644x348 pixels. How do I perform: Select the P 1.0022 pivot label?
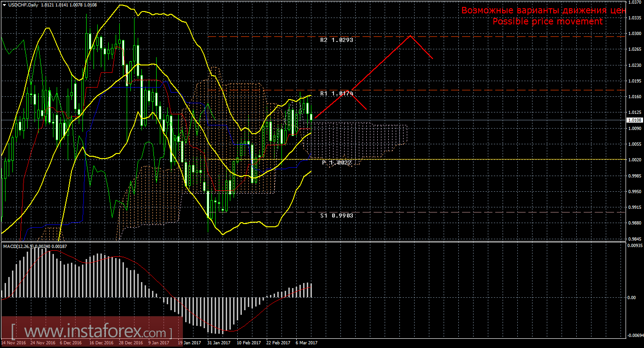point(336,163)
